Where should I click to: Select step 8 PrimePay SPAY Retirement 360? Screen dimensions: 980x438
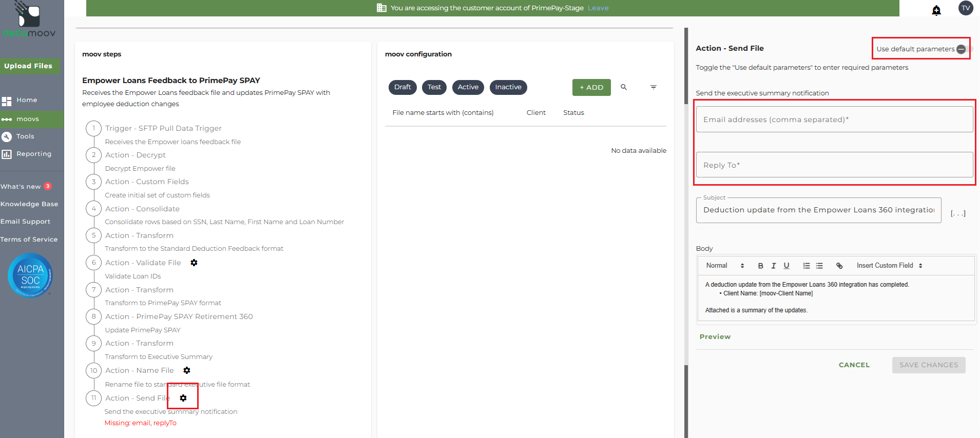[x=179, y=316]
